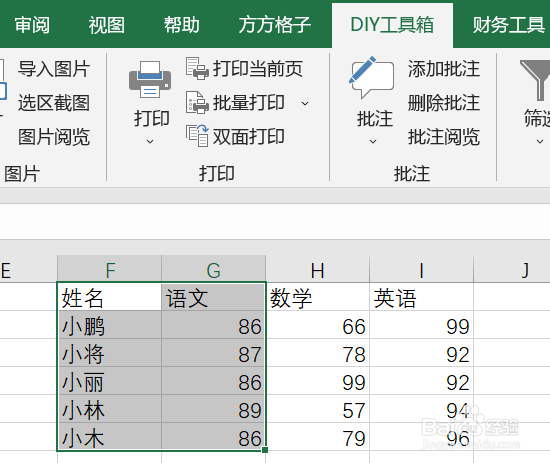Open the 打印 button dropdown chevron

tap(150, 142)
